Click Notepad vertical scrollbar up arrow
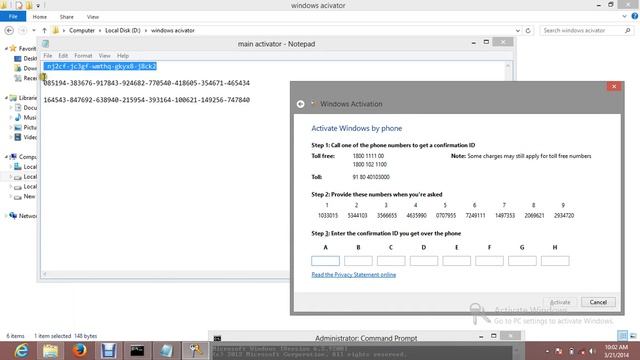The image size is (640, 360). pyautogui.click(x=508, y=66)
